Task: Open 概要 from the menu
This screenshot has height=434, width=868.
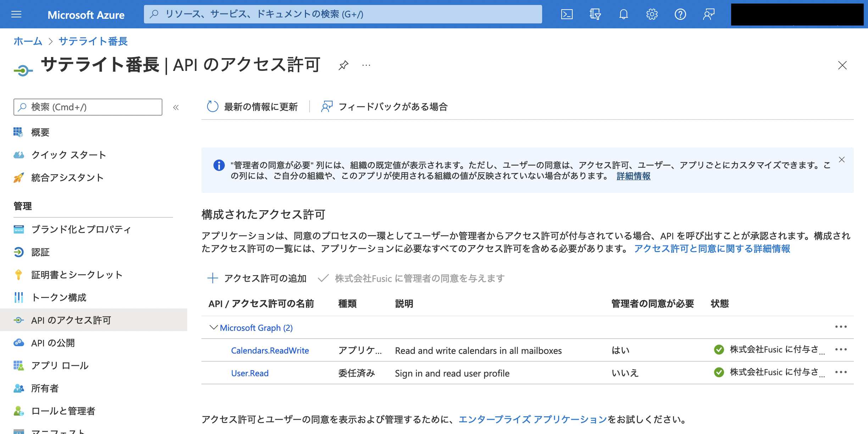Action: pos(40,132)
